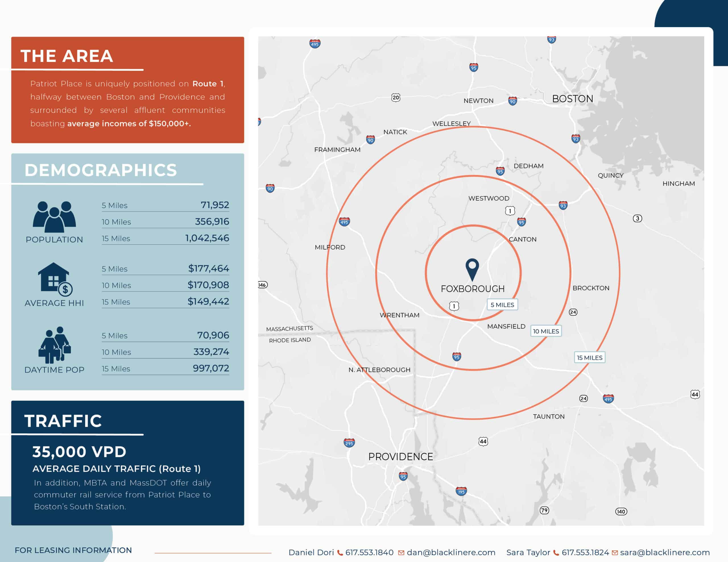Open the sara@blacklinere.com email link
This screenshot has height=562, width=728.
665,552
